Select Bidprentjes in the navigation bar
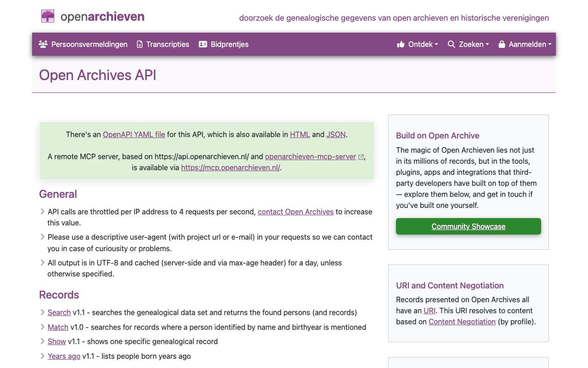The height and width of the screenshot is (368, 588). (224, 44)
